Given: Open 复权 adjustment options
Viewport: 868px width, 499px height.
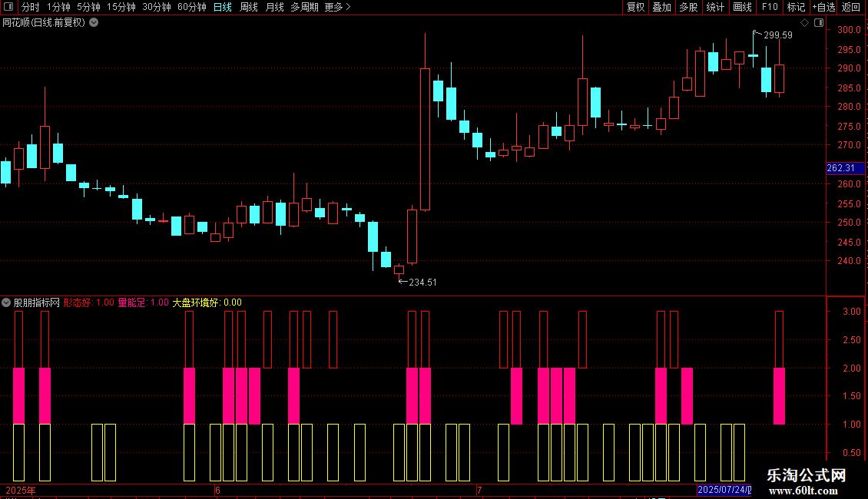Looking at the screenshot, I should 635,7.
